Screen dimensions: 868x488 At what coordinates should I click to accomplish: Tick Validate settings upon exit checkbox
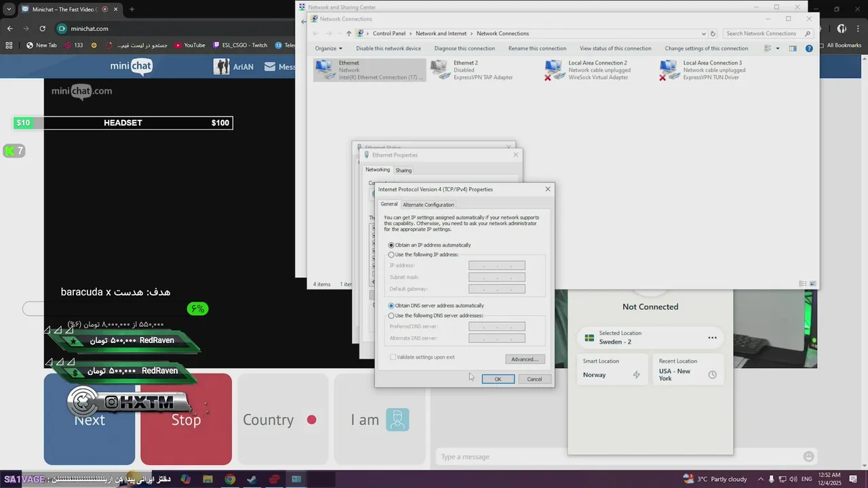click(393, 357)
